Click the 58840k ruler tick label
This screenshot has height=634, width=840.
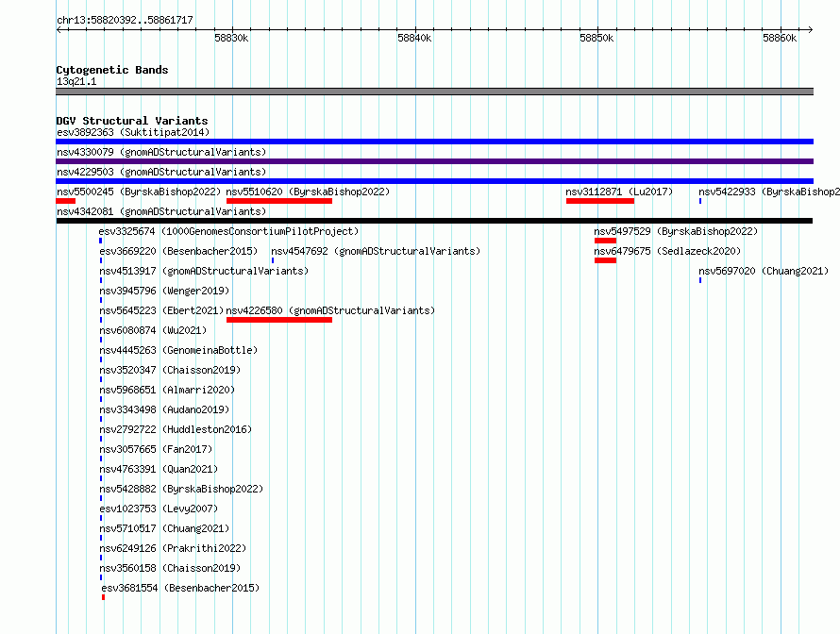pos(414,38)
